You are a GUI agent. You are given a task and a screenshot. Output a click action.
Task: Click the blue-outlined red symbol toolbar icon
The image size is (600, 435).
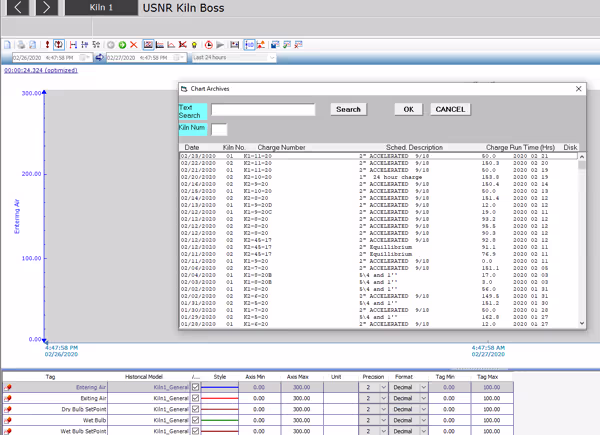59,45
